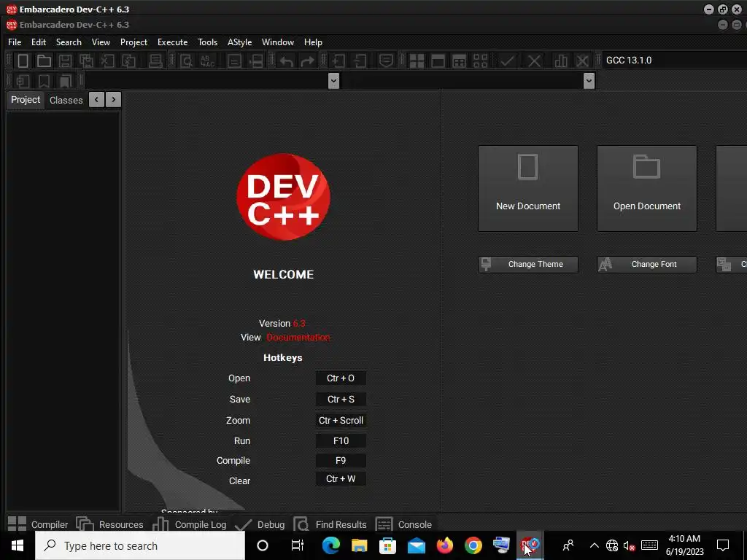747x560 pixels.
Task: Click the Replace text icon in toolbar
Action: pyautogui.click(x=208, y=61)
